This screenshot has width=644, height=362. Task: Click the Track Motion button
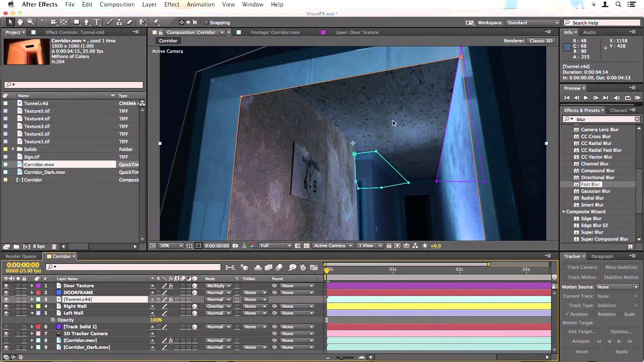[582, 278]
